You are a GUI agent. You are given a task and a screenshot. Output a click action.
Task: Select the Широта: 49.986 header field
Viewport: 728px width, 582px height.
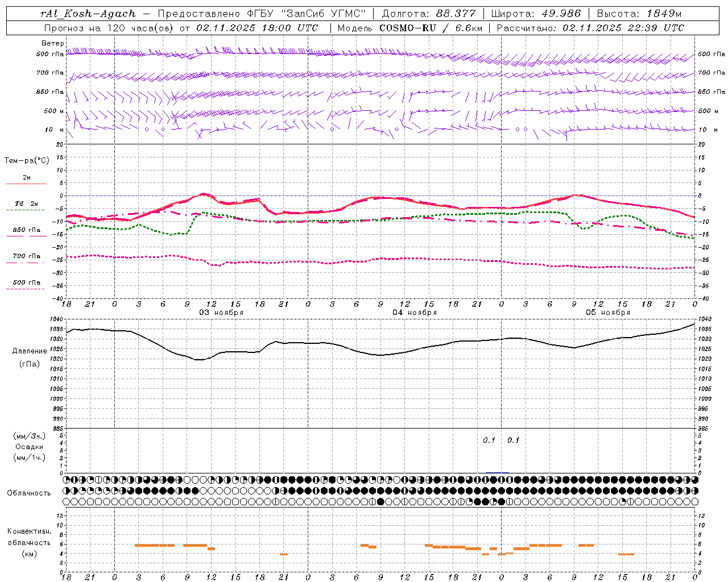point(536,14)
